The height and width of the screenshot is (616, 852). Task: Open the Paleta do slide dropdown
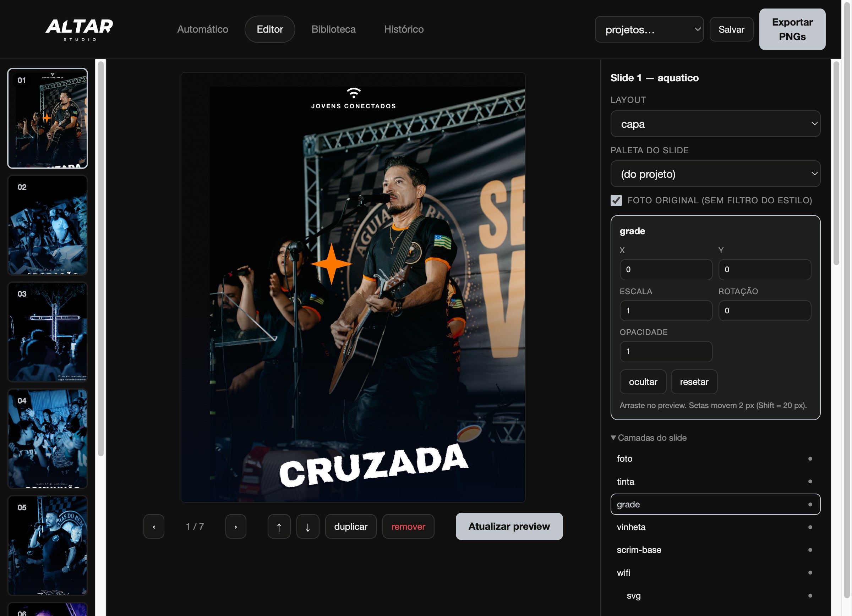715,174
